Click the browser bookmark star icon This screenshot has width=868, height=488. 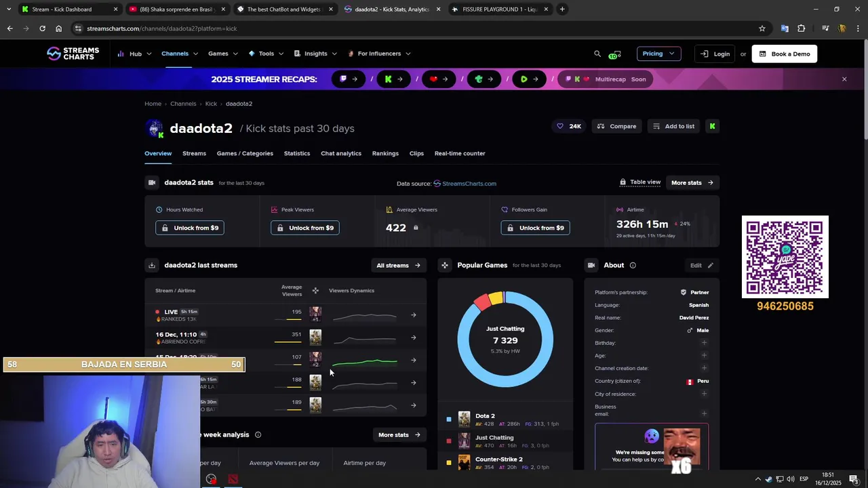coord(762,28)
